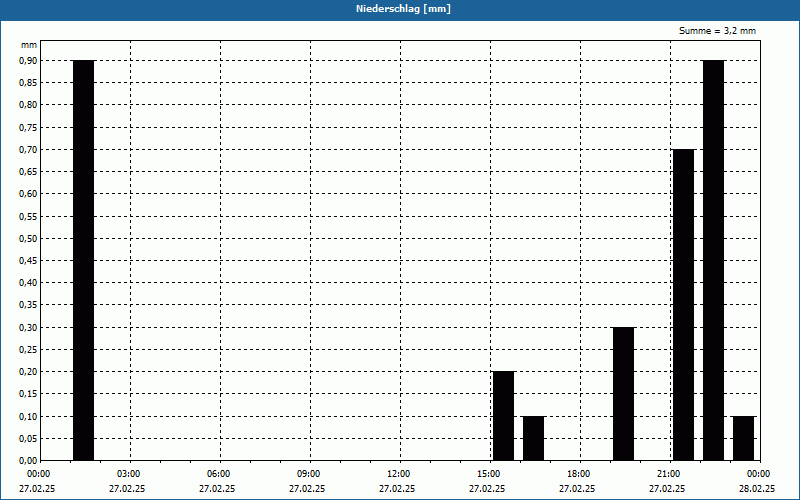
Task: Select the "27.02.25" date under 06:00
Action: [x=217, y=489]
